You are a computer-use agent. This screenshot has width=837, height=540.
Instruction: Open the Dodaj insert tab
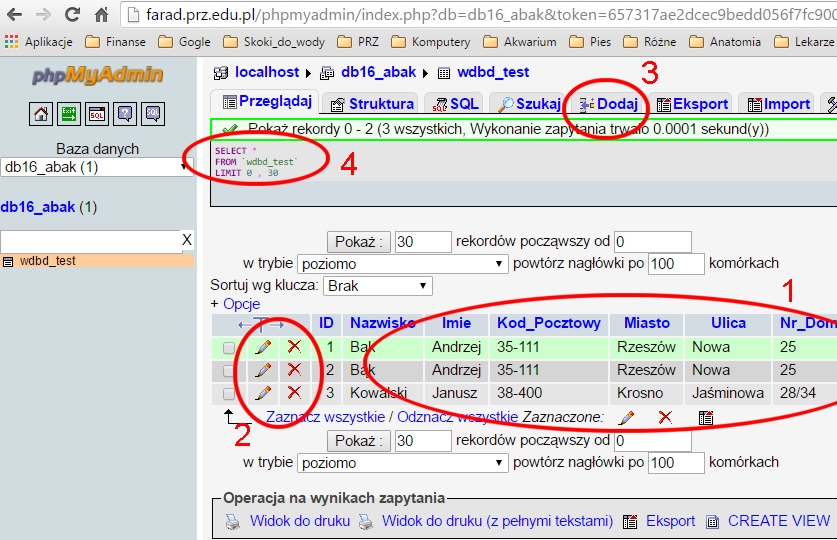tap(609, 104)
